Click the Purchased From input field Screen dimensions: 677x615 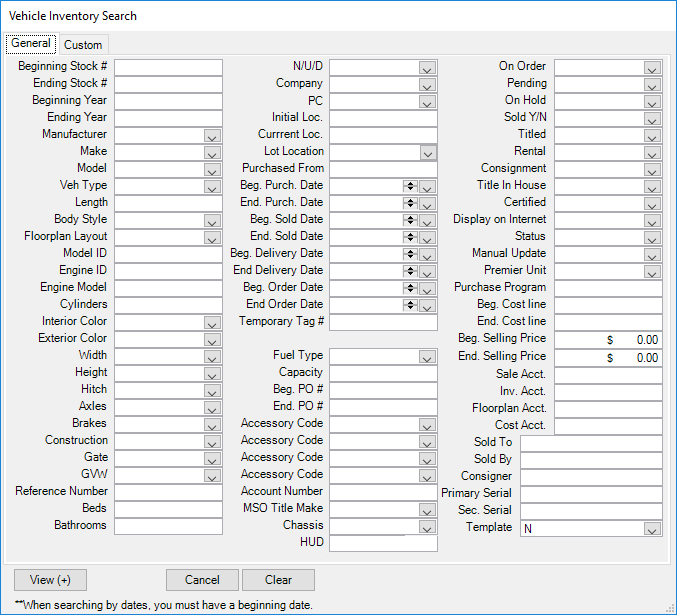[x=383, y=170]
